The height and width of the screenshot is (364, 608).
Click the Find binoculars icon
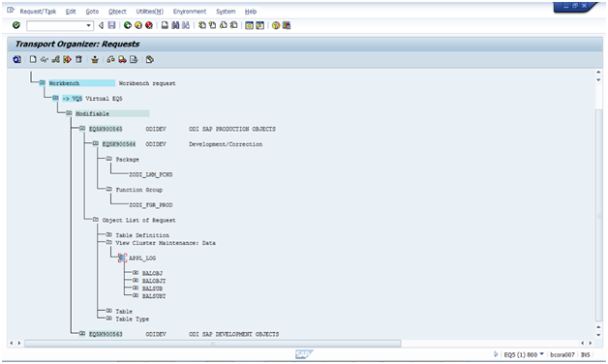pos(175,25)
